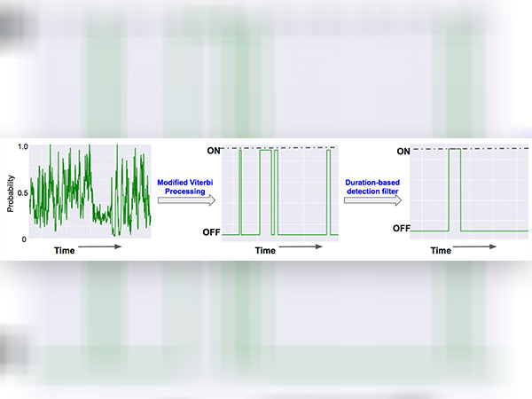Click the 1.0 tick on the probability axis
The image size is (532, 399).
pyautogui.click(x=22, y=146)
